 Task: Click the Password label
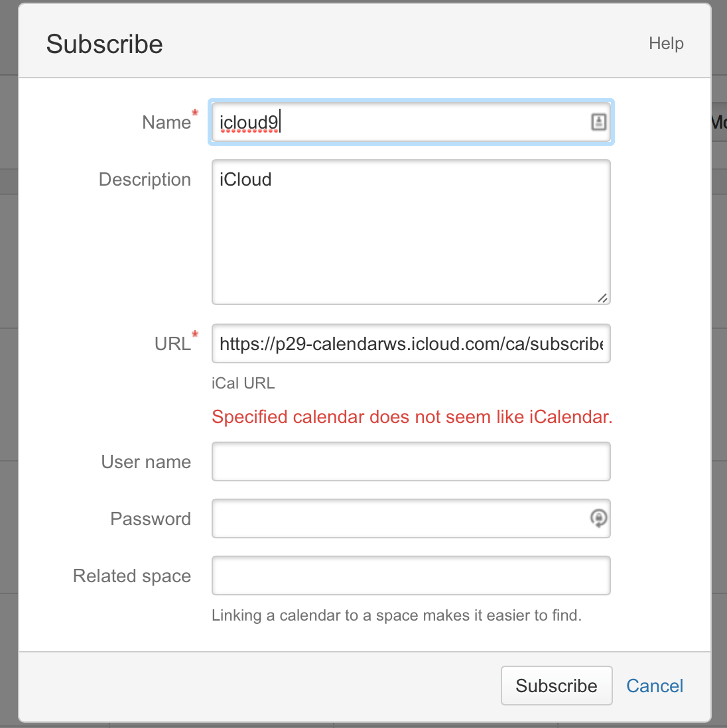coord(151,519)
